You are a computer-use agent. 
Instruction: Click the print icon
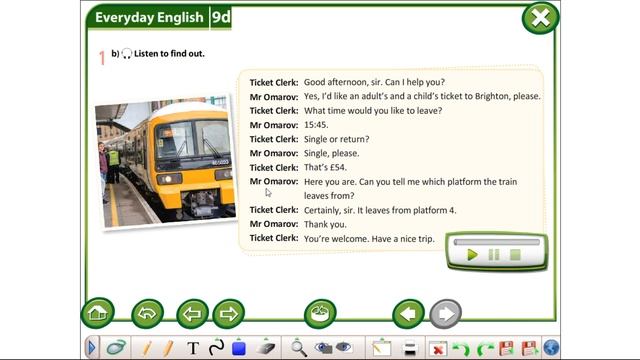[x=409, y=349]
